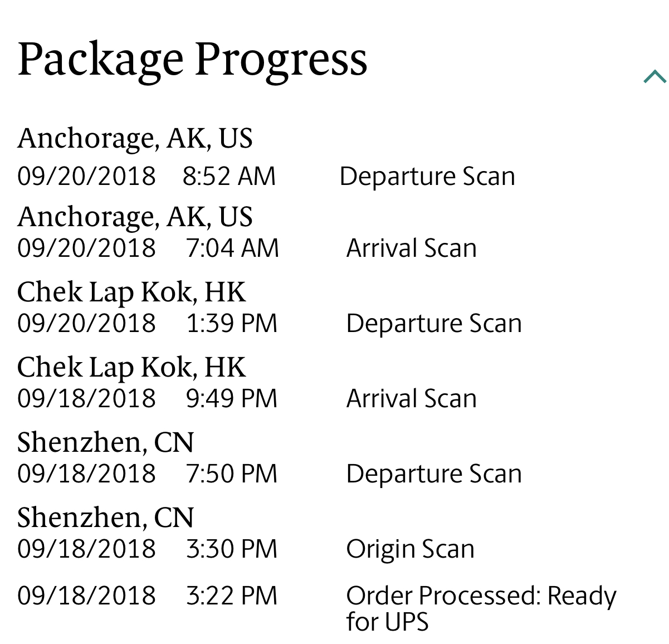Select Anchorage location above the 7:04 AM entry
The height and width of the screenshot is (644, 669).
pos(135,216)
